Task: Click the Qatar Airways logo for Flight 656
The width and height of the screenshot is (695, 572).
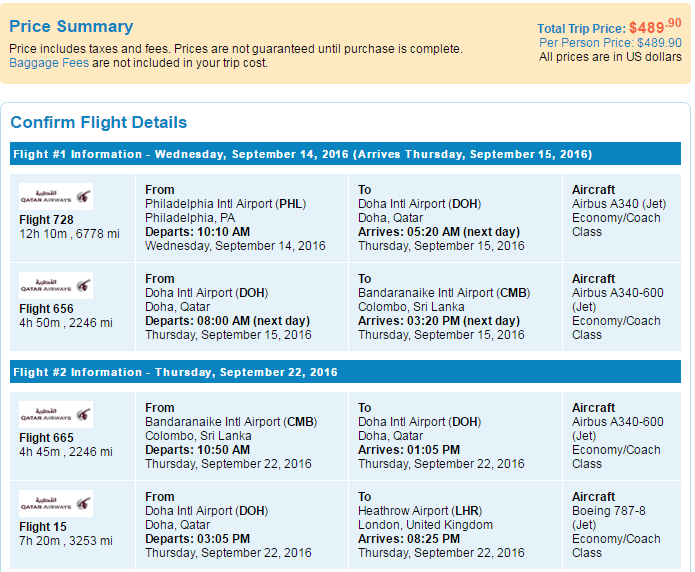Action: click(x=56, y=285)
